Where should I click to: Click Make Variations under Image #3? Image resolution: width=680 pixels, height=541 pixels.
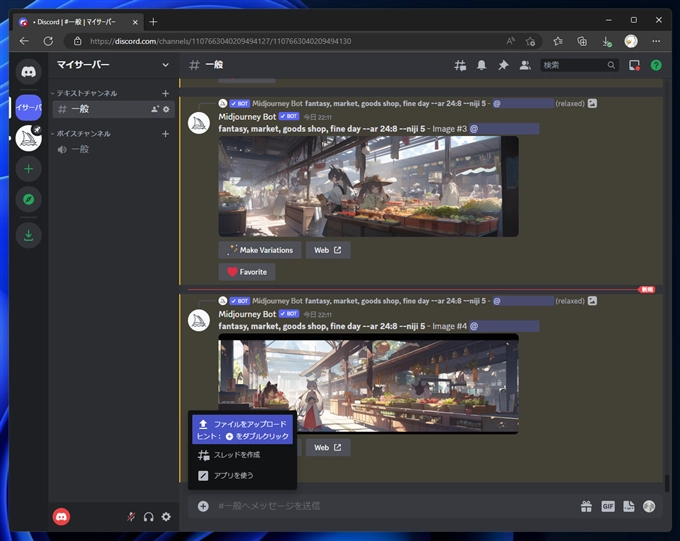(260, 250)
